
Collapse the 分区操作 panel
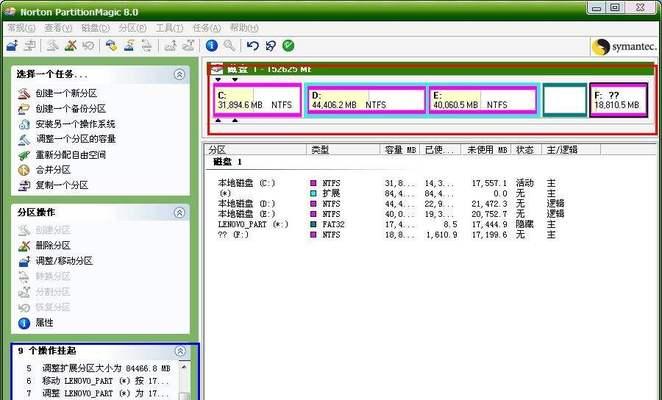coord(179,212)
